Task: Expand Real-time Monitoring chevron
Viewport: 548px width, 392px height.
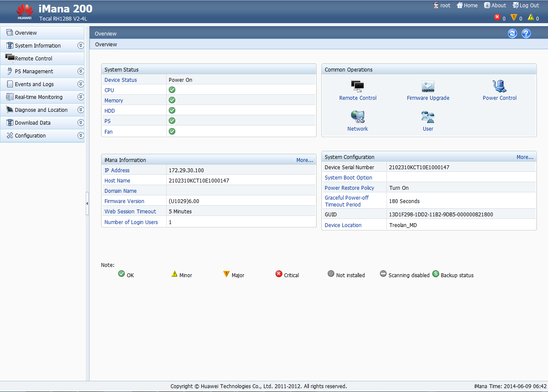Action: [80, 97]
